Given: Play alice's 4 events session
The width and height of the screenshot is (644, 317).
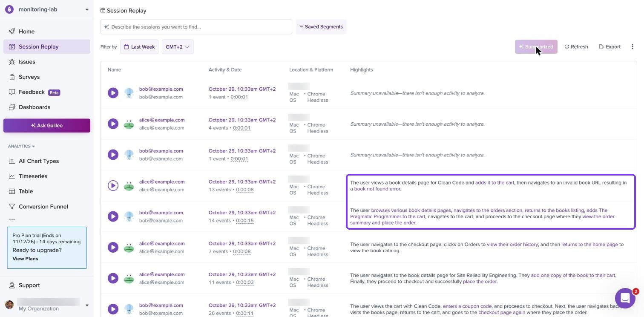Looking at the screenshot, I should click(113, 124).
